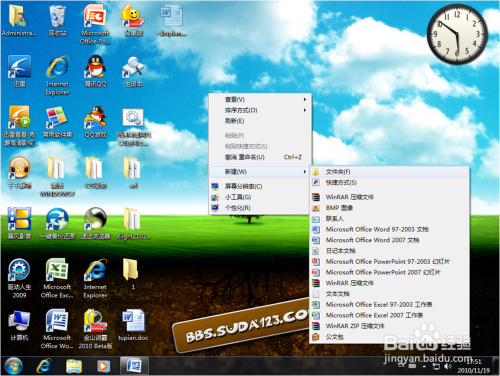Screen dimensions: 500x376
Task: Create a new 公文包 briefcase
Action: 390,337
